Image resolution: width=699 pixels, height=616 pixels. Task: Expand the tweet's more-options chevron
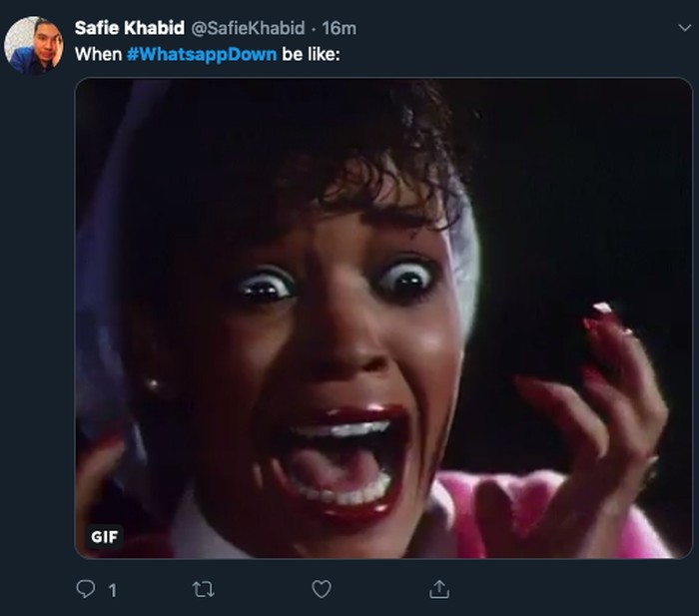(x=683, y=28)
